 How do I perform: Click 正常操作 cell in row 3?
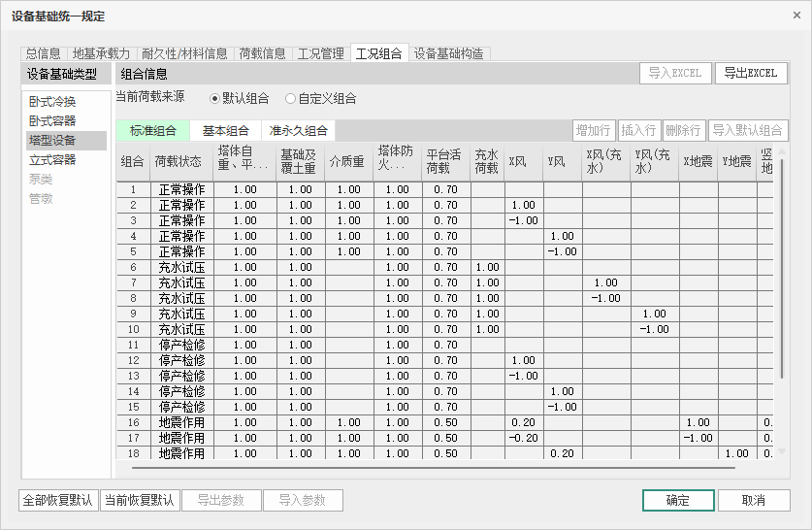point(181,220)
